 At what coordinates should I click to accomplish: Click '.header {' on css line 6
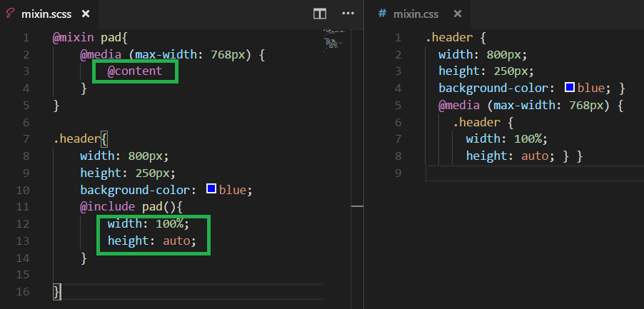(x=483, y=122)
